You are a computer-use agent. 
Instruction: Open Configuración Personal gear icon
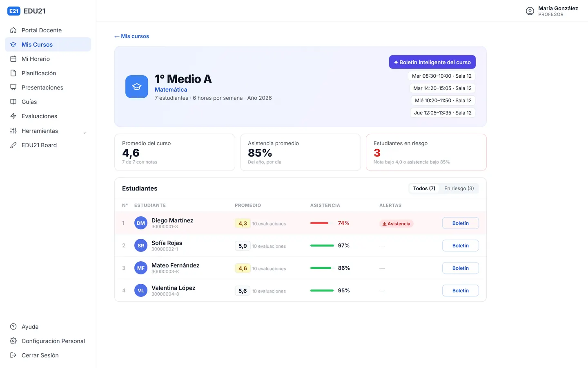(13, 341)
